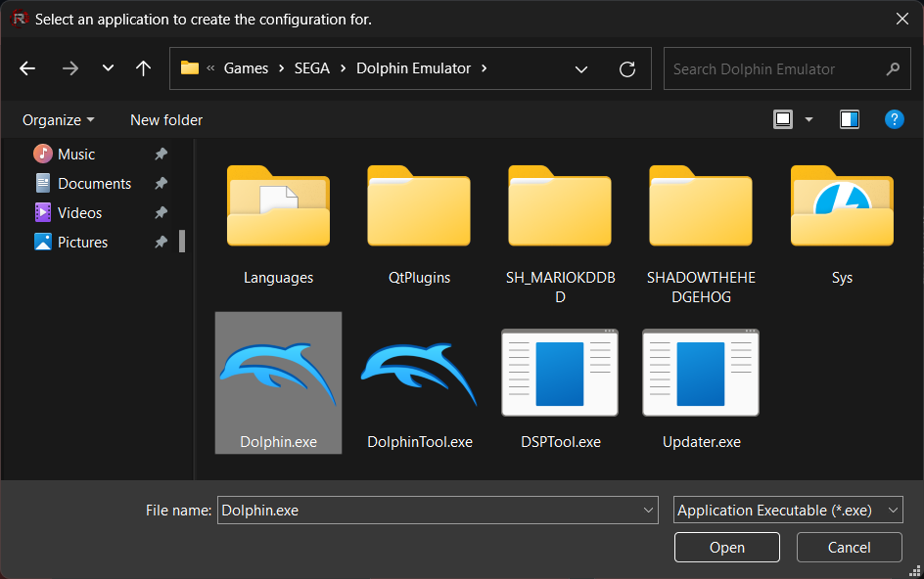Open Documents in the sidebar

coord(82,183)
